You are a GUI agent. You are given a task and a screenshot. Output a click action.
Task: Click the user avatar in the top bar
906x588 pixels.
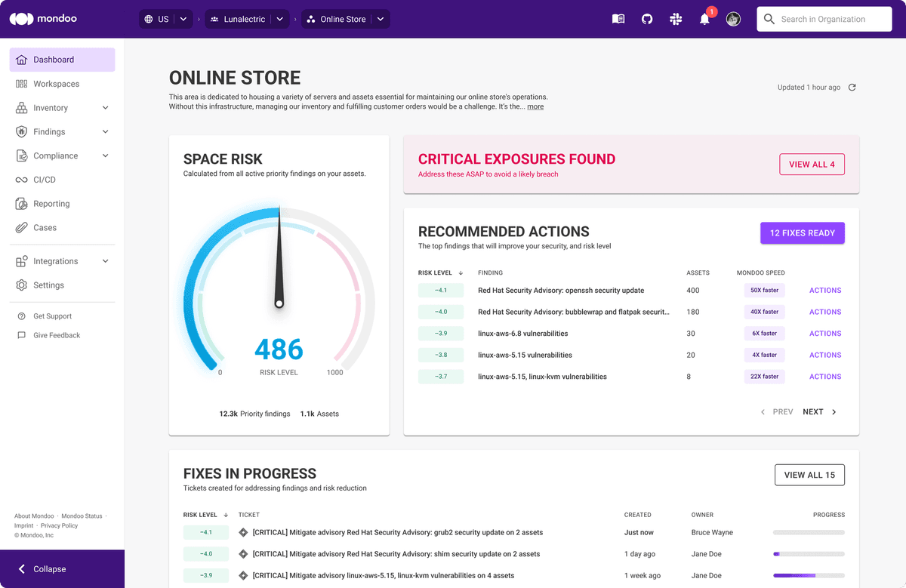(733, 19)
